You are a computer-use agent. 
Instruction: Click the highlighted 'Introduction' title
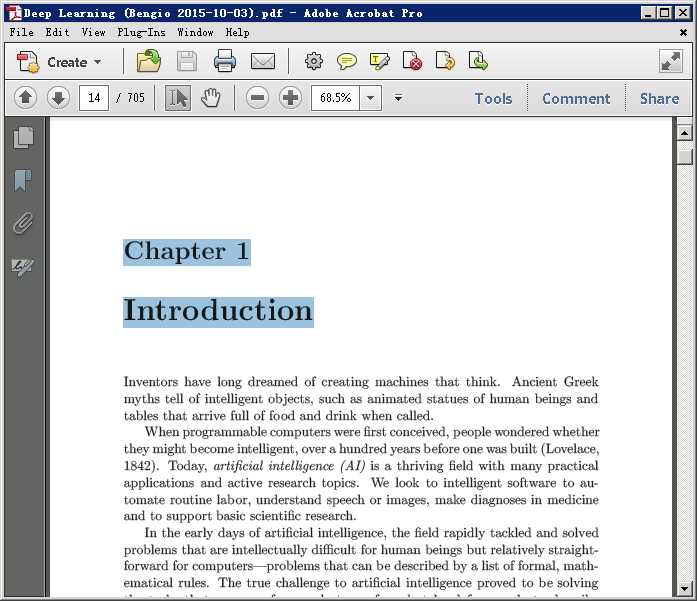pyautogui.click(x=218, y=312)
